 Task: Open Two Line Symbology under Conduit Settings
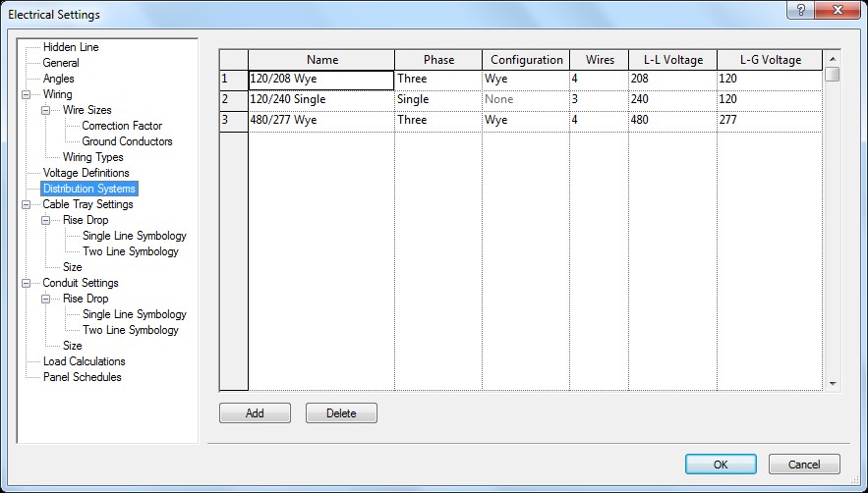[131, 330]
